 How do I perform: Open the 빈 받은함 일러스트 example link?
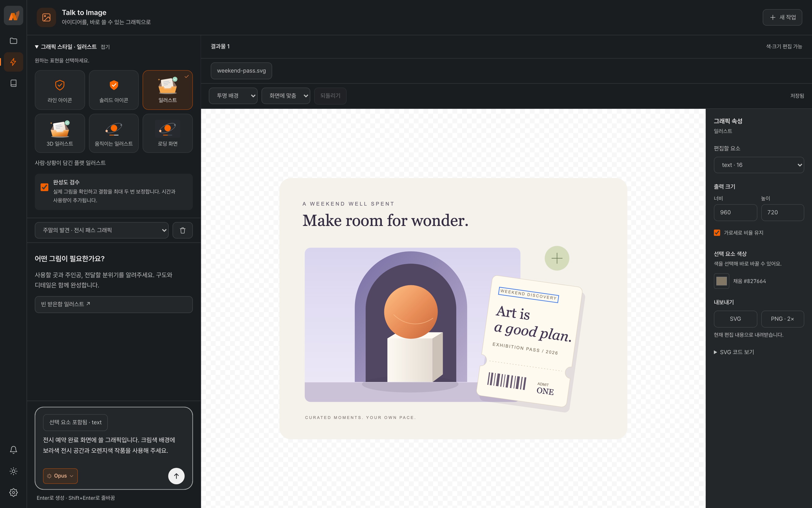pos(114,304)
